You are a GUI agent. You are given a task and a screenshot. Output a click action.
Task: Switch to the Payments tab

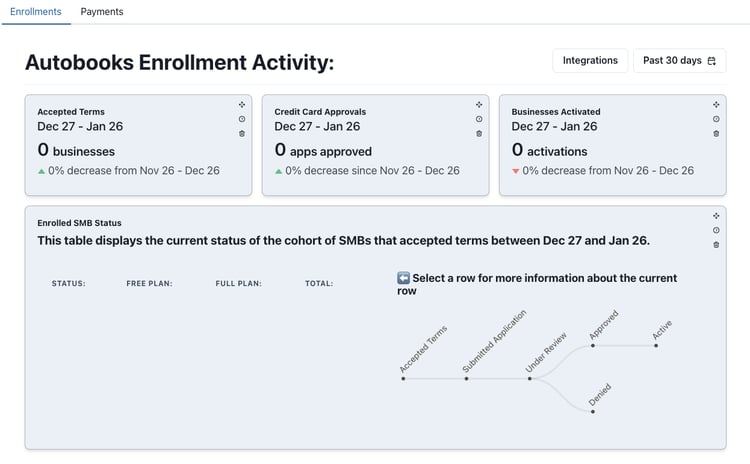pyautogui.click(x=102, y=12)
